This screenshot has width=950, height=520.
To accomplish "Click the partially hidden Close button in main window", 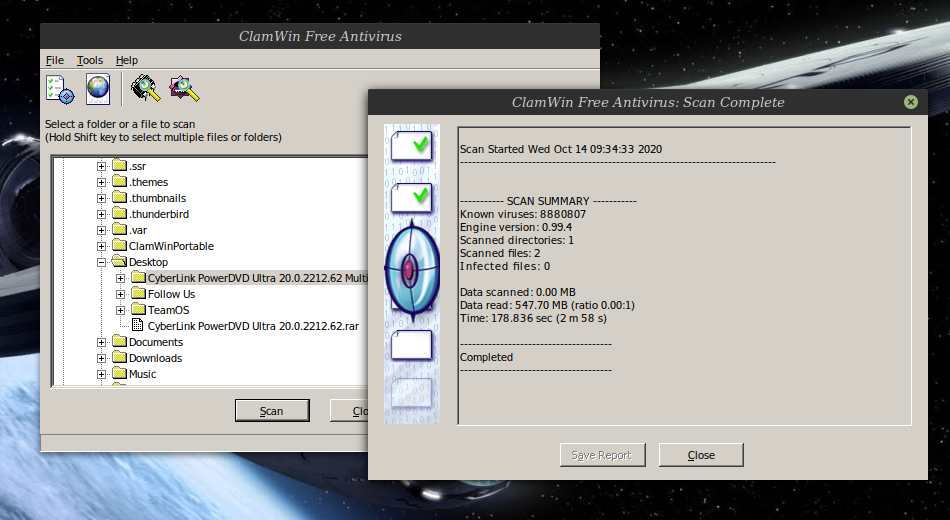I will (x=350, y=410).
